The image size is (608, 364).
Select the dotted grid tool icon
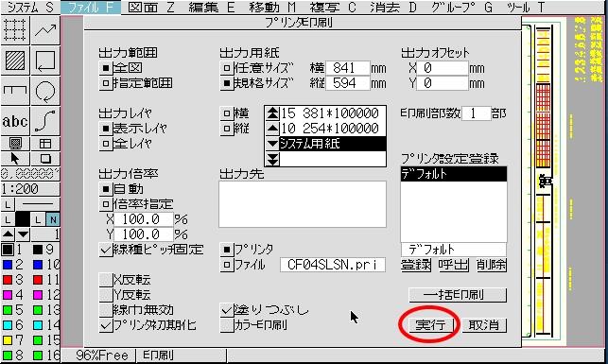(15, 30)
